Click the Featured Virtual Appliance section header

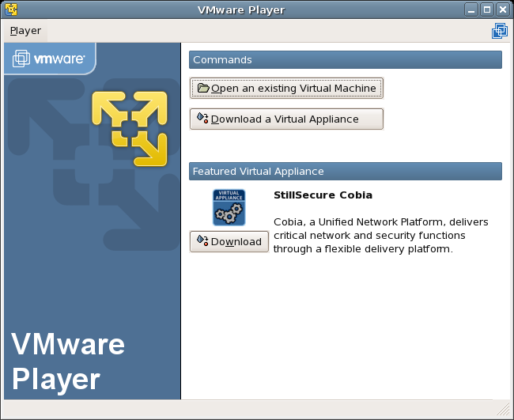coord(345,171)
